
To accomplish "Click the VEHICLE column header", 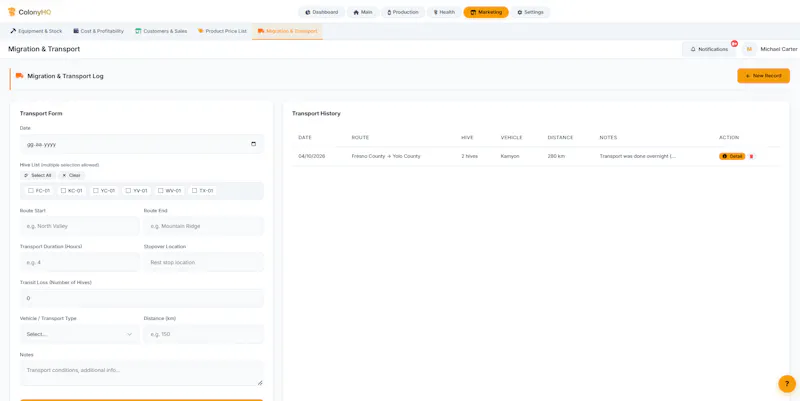I will coord(512,138).
